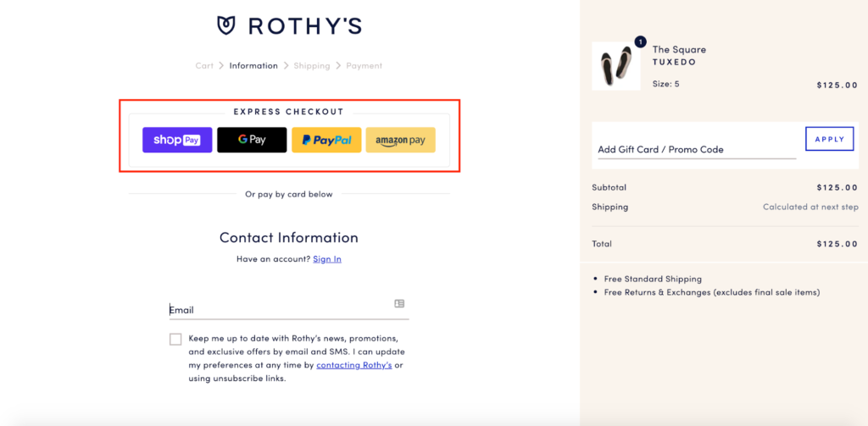868x426 pixels.
Task: Select the Information breadcrumb step
Action: tap(253, 66)
